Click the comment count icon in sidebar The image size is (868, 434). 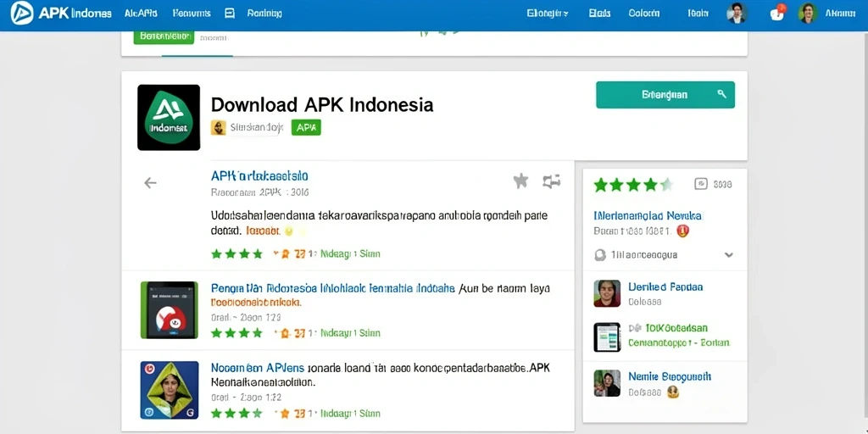[x=701, y=184]
